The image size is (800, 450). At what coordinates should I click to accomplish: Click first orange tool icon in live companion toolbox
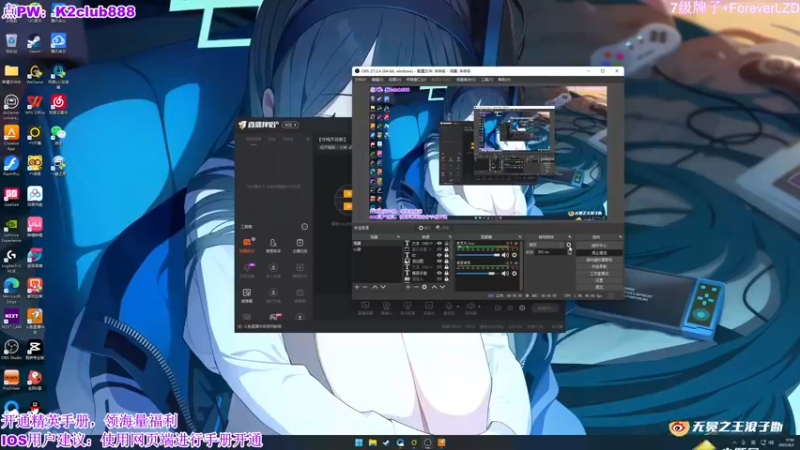(x=247, y=244)
